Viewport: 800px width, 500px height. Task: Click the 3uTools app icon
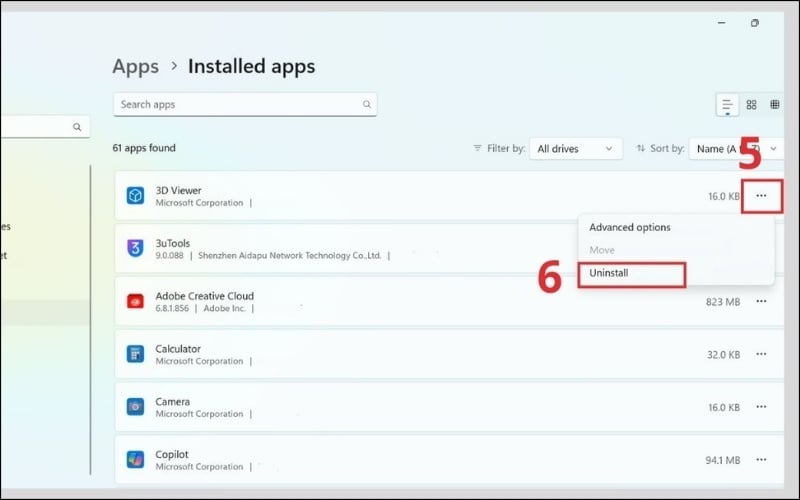coord(135,248)
